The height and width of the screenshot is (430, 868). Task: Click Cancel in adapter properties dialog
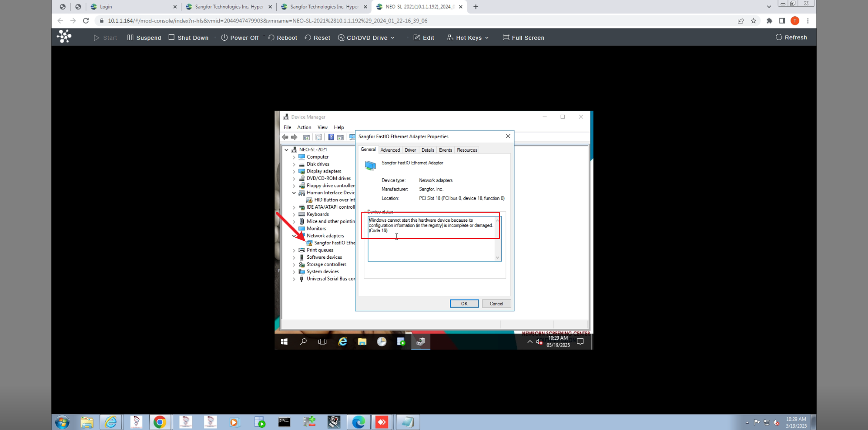pyautogui.click(x=496, y=304)
